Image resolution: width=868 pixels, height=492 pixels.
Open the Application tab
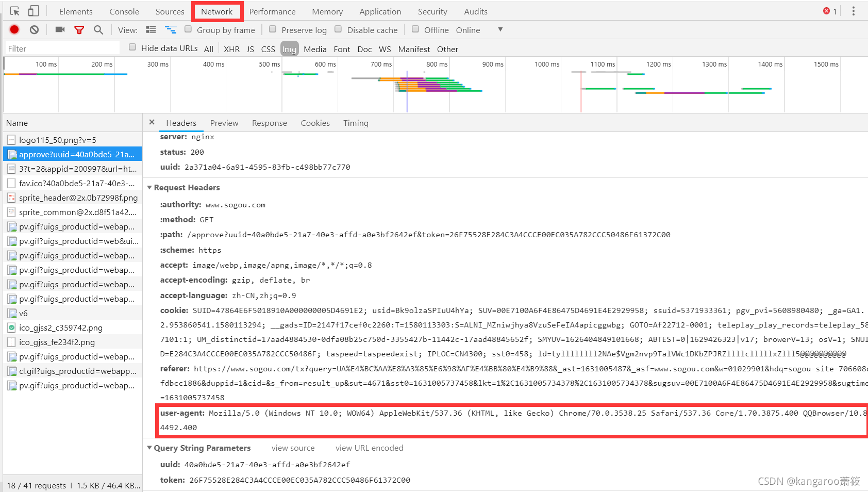point(380,11)
